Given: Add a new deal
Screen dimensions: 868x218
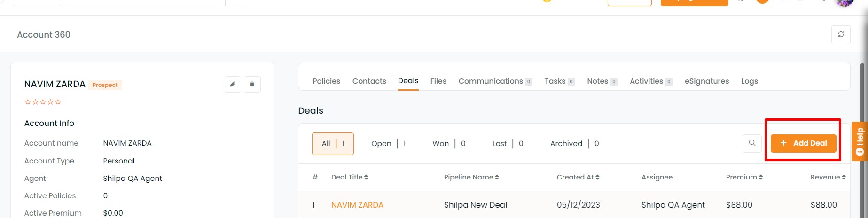Looking at the screenshot, I should tap(804, 143).
